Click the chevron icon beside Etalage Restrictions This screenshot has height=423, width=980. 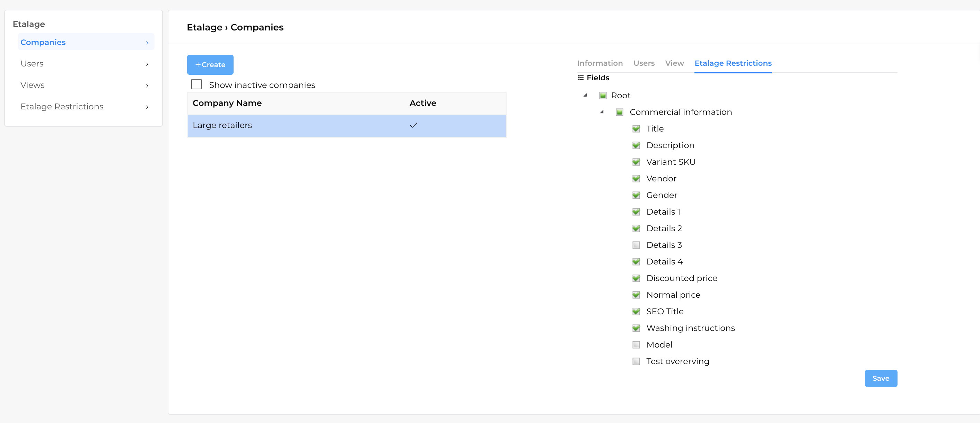coord(147,107)
